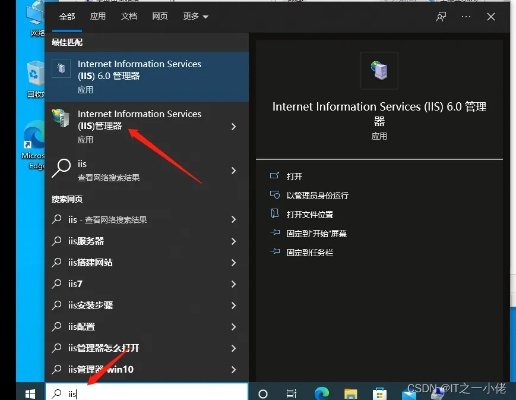Open the three-dot options menu
The image size is (516, 400).
tap(466, 17)
